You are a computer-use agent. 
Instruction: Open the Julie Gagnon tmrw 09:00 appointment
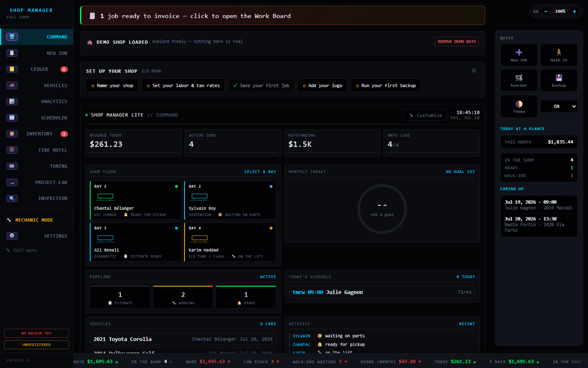click(x=382, y=292)
